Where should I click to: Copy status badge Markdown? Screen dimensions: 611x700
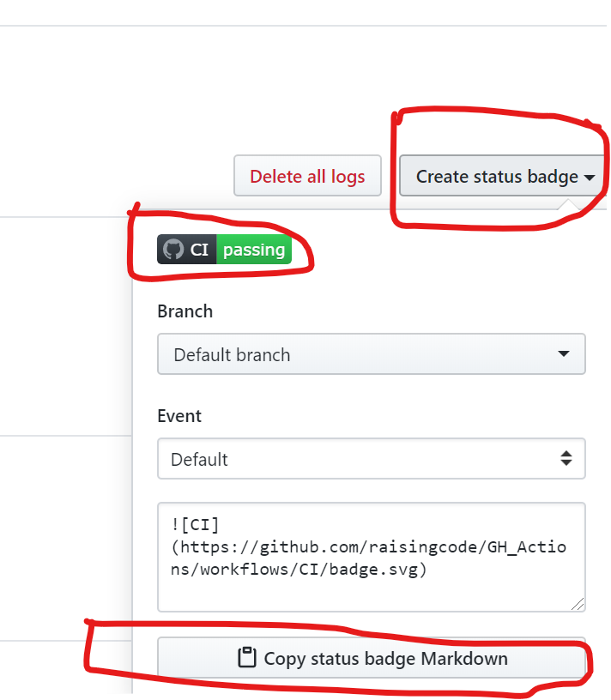(x=372, y=658)
